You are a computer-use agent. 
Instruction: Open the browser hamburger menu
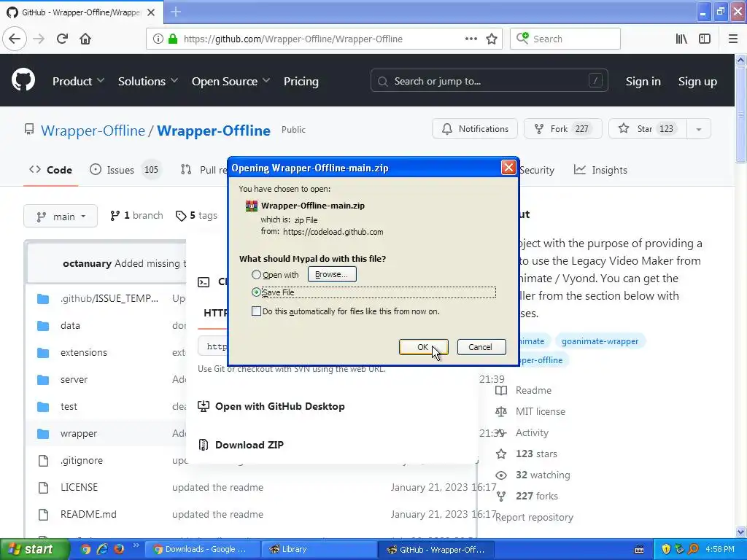(732, 39)
